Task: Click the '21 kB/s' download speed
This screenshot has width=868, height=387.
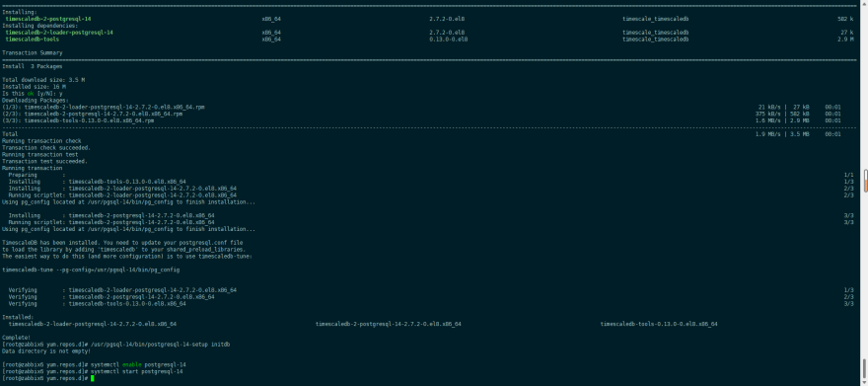Action: pos(770,107)
